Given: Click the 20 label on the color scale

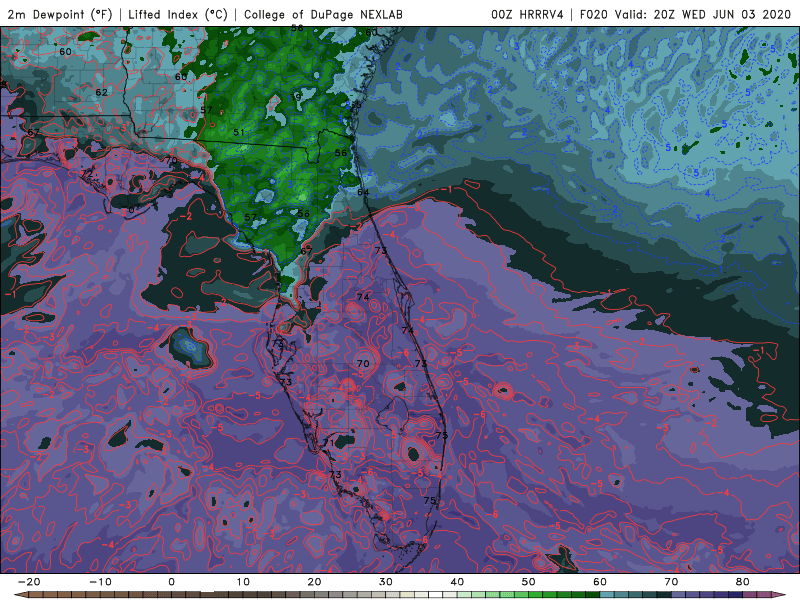Looking at the screenshot, I should [x=314, y=582].
